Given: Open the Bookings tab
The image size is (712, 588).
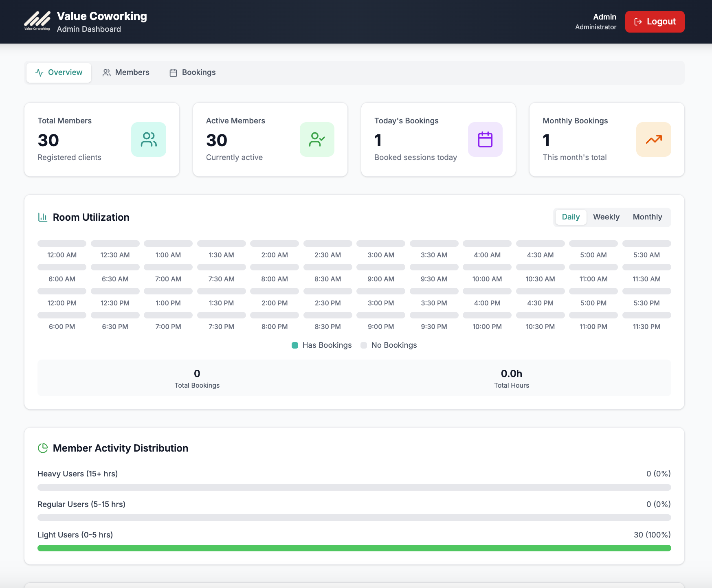Looking at the screenshot, I should (x=193, y=72).
